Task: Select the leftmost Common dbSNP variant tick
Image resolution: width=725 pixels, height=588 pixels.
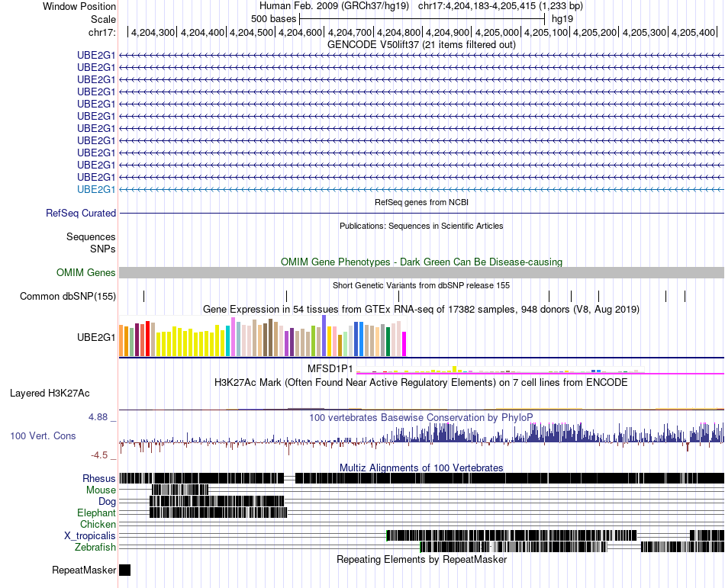Action: (143, 296)
